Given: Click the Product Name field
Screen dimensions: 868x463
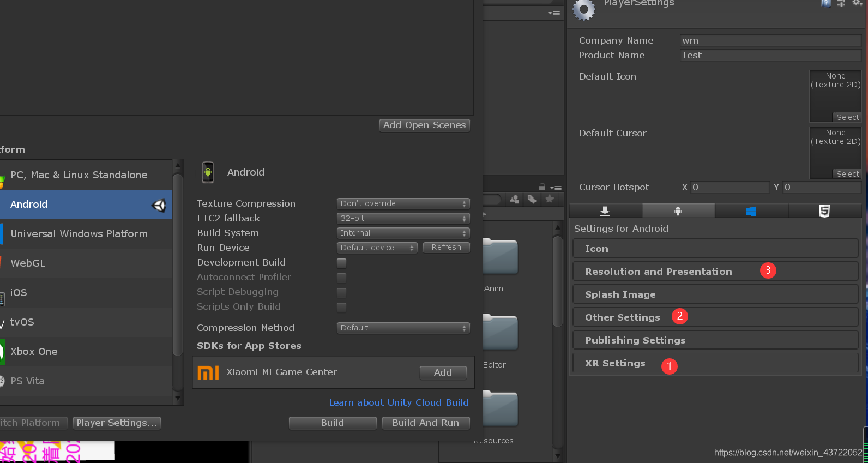Looking at the screenshot, I should 770,55.
